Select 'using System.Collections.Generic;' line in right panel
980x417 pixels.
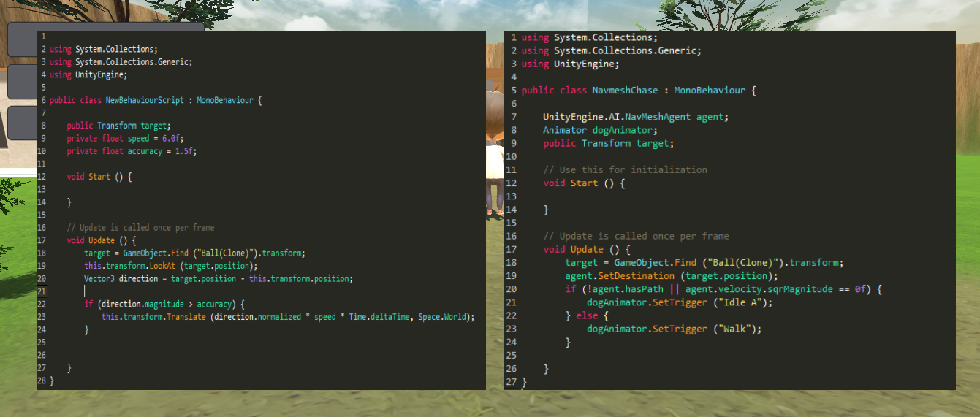(611, 50)
